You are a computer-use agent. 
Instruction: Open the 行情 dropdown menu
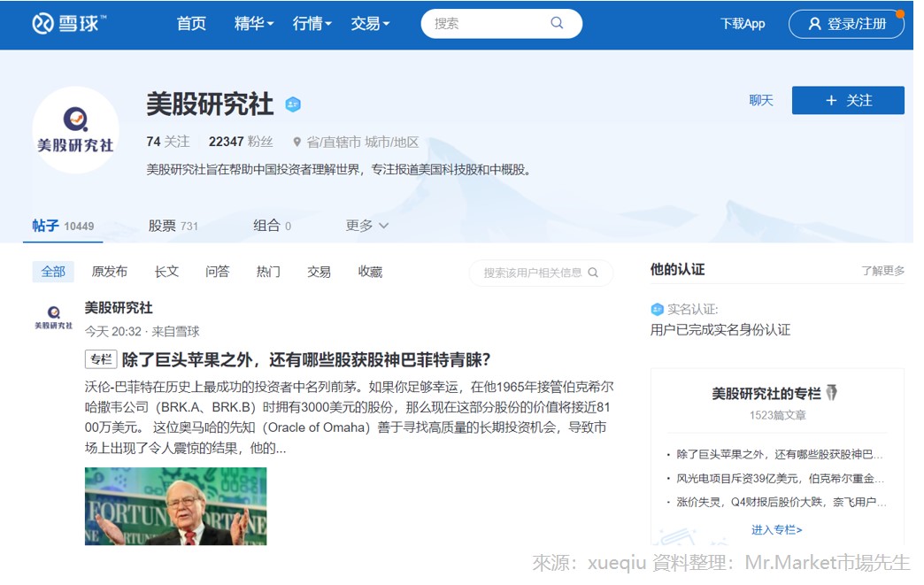pos(312,24)
